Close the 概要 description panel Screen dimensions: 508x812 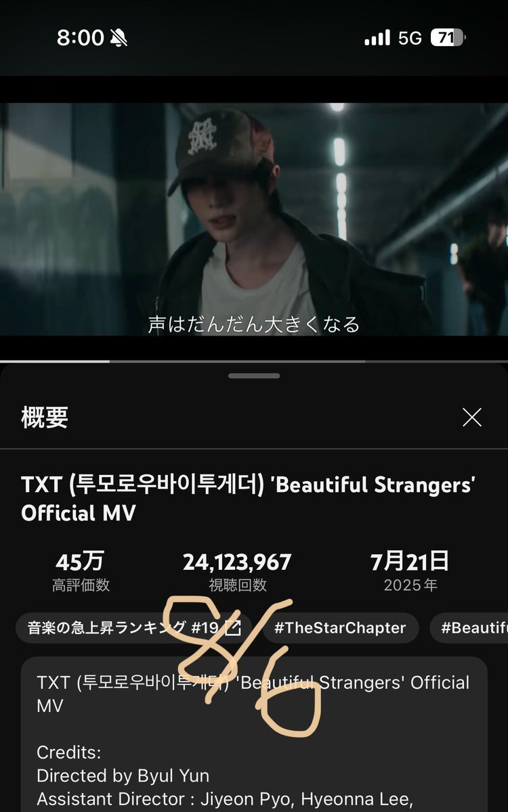(472, 418)
